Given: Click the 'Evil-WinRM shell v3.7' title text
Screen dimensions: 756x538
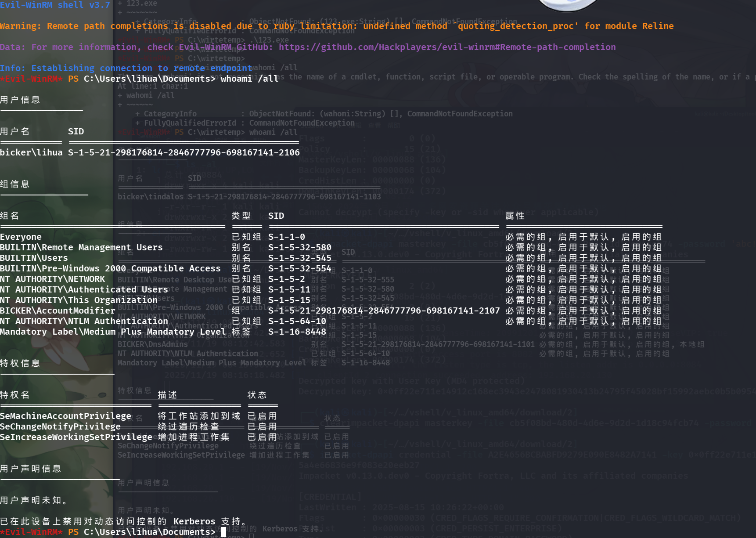Looking at the screenshot, I should (55, 5).
